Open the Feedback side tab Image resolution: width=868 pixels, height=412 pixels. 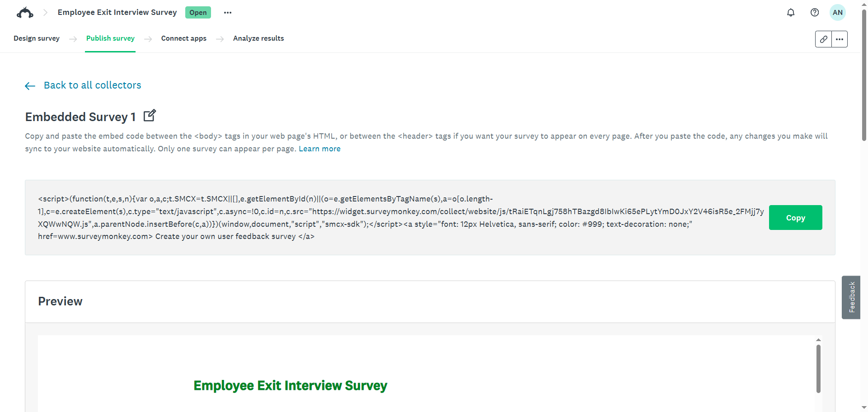point(851,297)
